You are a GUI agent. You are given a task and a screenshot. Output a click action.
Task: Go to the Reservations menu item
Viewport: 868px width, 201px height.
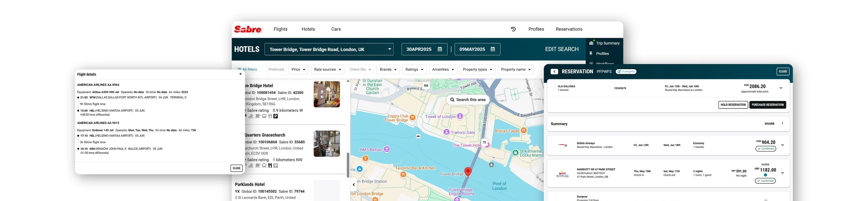click(569, 29)
